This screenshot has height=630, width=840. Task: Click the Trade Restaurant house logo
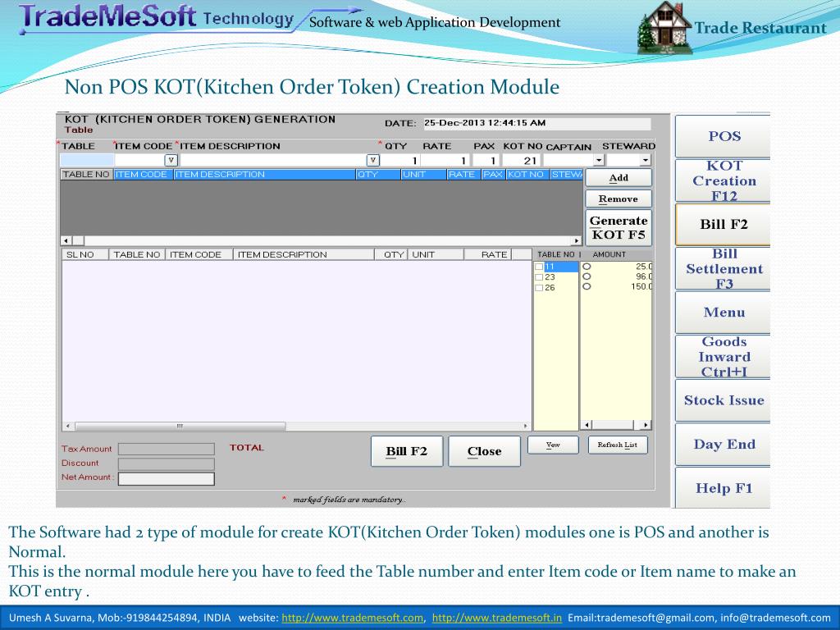coord(664,27)
